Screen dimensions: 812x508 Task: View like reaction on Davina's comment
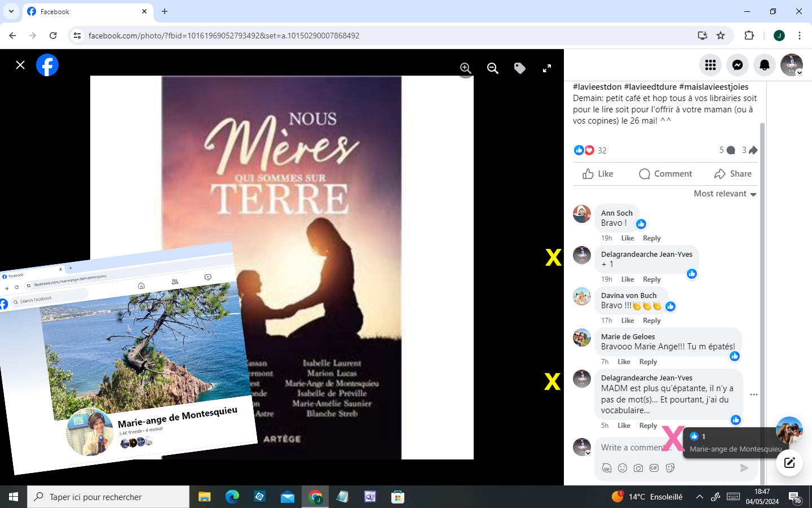[x=670, y=306]
